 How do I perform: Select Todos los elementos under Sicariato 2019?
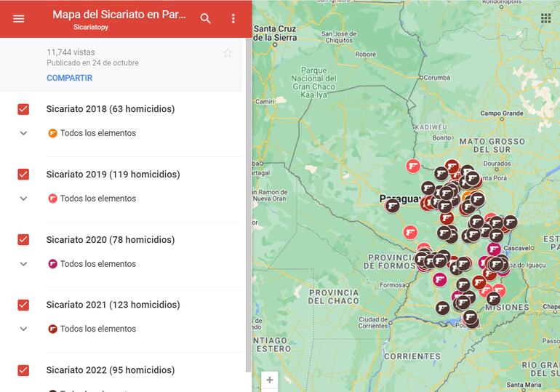pyautogui.click(x=97, y=199)
